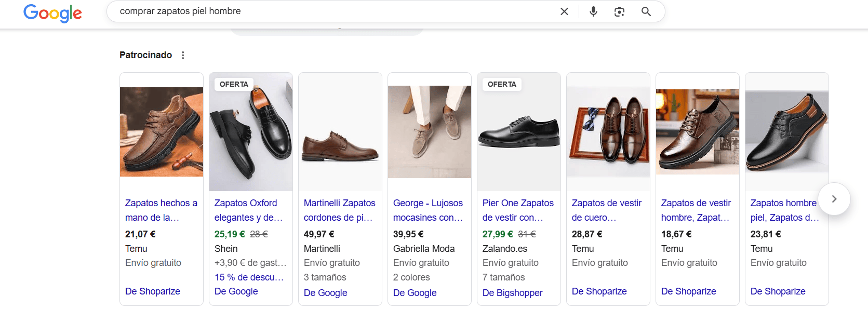The height and width of the screenshot is (322, 868).
Task: Click the Google logo
Action: pyautogui.click(x=52, y=13)
